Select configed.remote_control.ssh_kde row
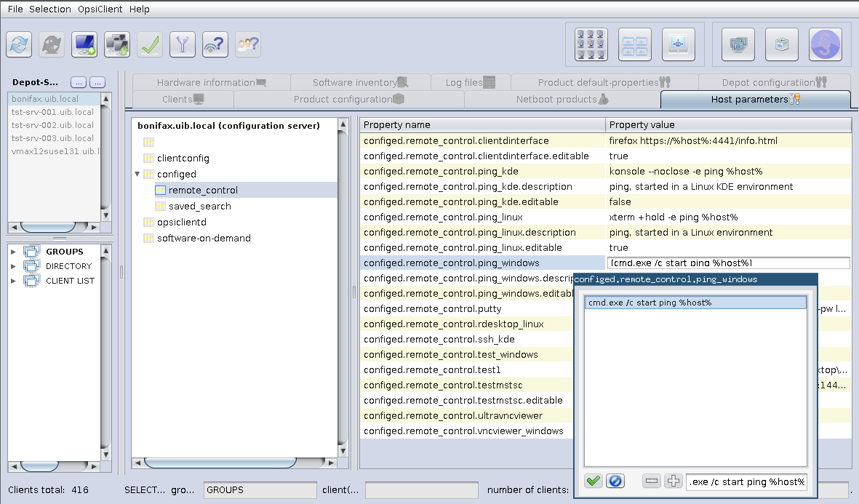This screenshot has height=504, width=859. coord(467,339)
